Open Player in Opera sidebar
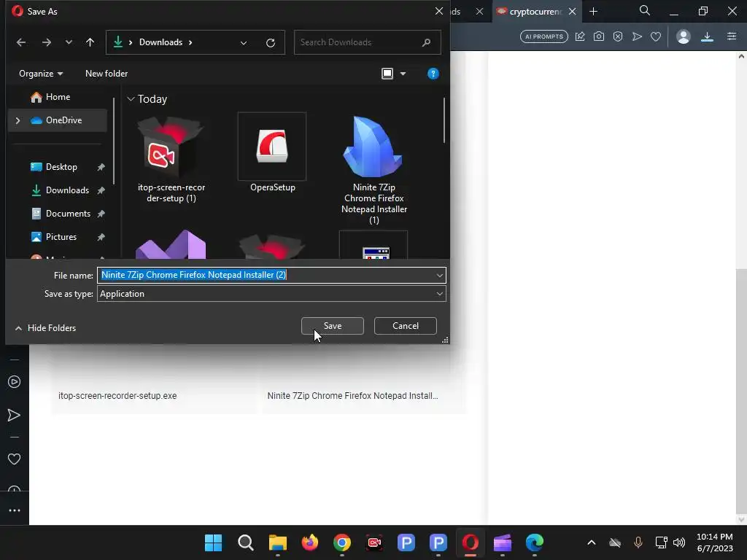Image resolution: width=747 pixels, height=560 pixels. [15, 382]
